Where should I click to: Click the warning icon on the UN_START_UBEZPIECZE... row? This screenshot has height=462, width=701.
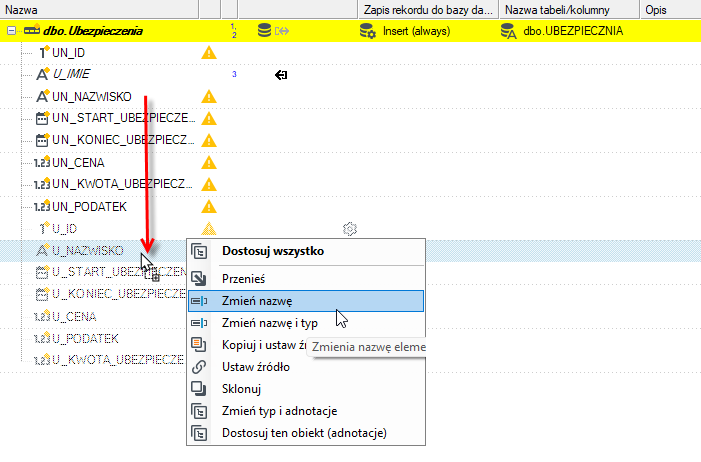pos(209,119)
